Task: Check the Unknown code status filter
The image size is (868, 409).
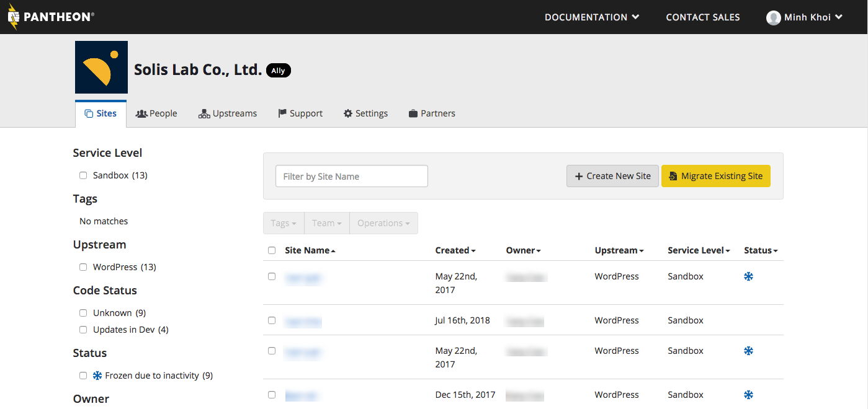Action: [83, 313]
